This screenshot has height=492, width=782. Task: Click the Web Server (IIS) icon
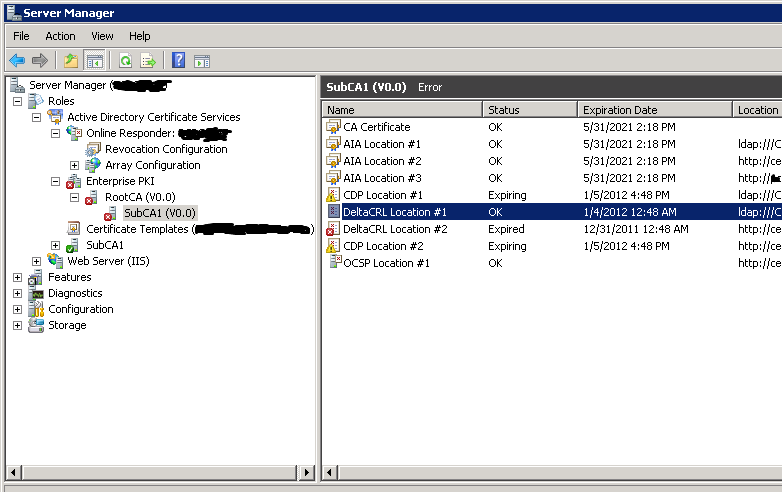(55, 261)
